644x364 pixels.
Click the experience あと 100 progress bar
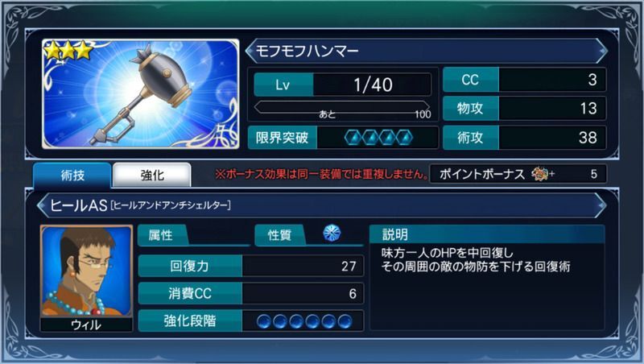click(343, 108)
